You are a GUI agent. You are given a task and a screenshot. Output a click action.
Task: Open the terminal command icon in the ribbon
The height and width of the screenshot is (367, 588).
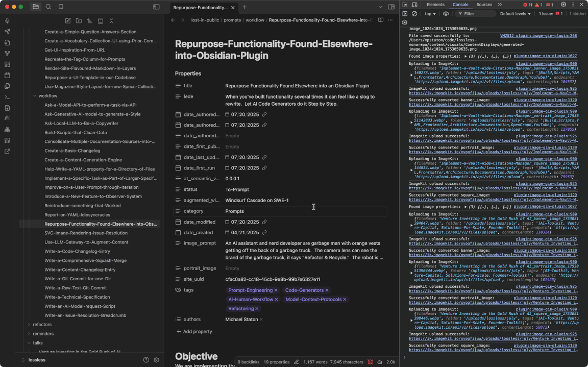7,97
